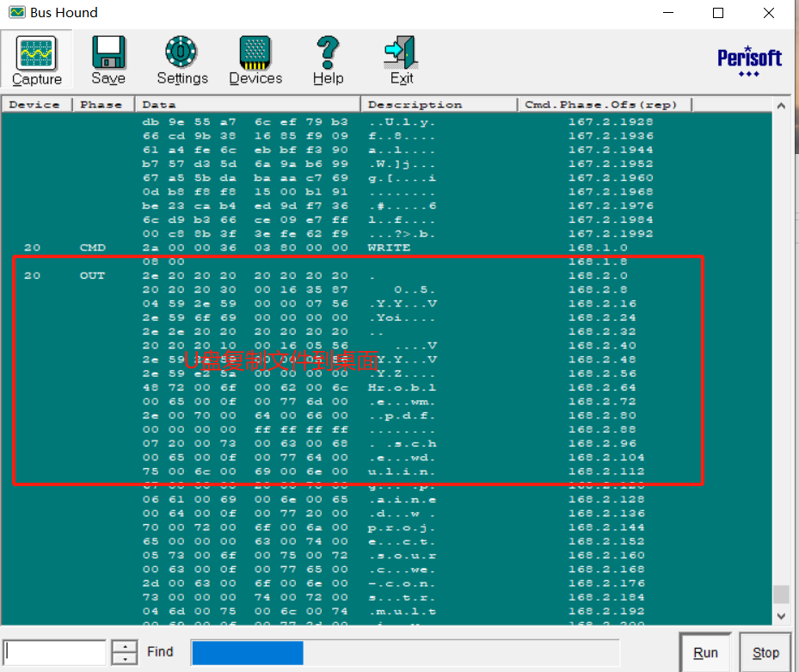Minimize the Bus Hound window
Viewport: 799px width, 672px height.
click(x=668, y=13)
